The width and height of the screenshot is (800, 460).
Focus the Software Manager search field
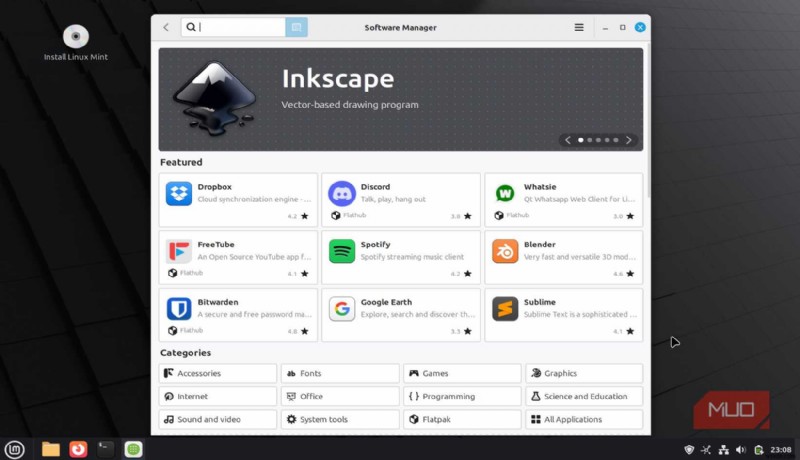(x=233, y=28)
